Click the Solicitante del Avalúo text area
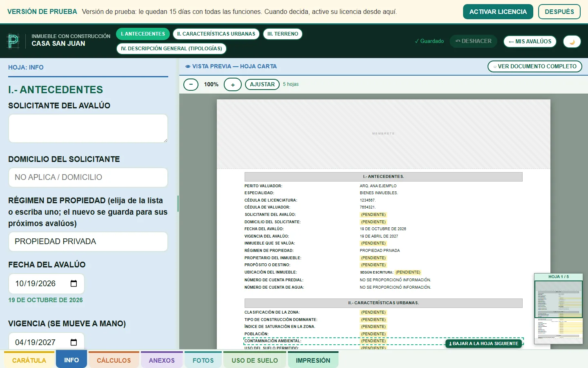Screen dimensions: 588x368 tap(88, 128)
